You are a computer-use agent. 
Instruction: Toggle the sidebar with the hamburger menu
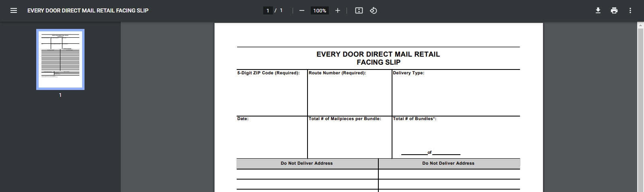[x=14, y=10]
